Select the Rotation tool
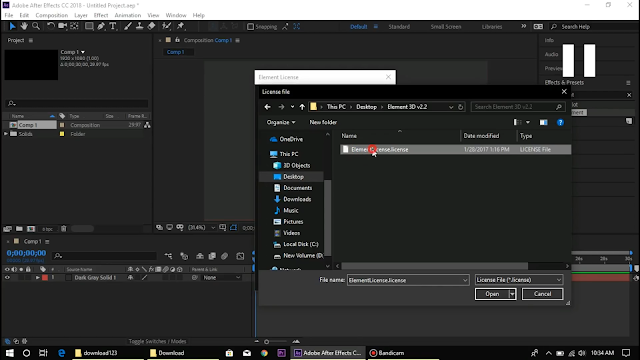 51,26
